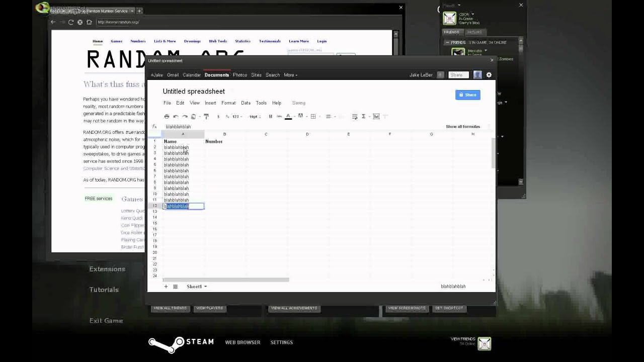
Task: Undo last action in spreadsheet toolbar
Action: (x=176, y=117)
